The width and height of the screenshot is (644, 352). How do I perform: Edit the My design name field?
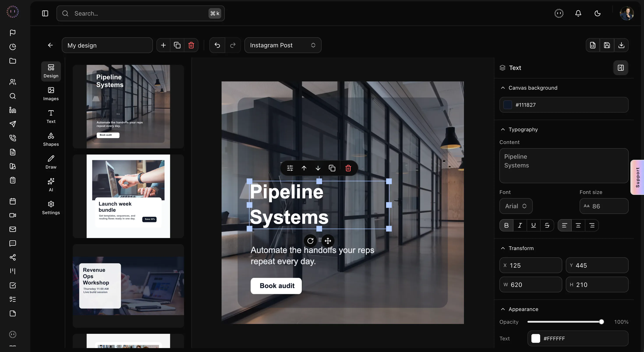pyautogui.click(x=107, y=45)
